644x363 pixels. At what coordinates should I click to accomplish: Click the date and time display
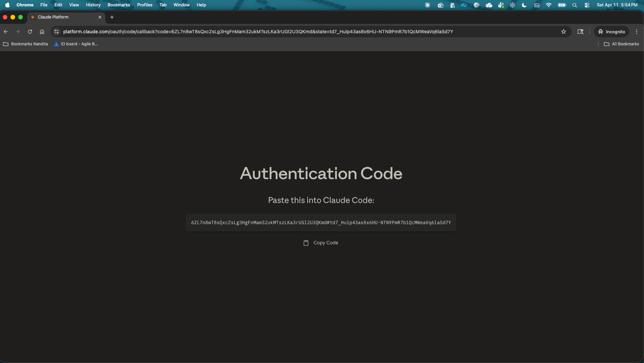[x=617, y=5]
